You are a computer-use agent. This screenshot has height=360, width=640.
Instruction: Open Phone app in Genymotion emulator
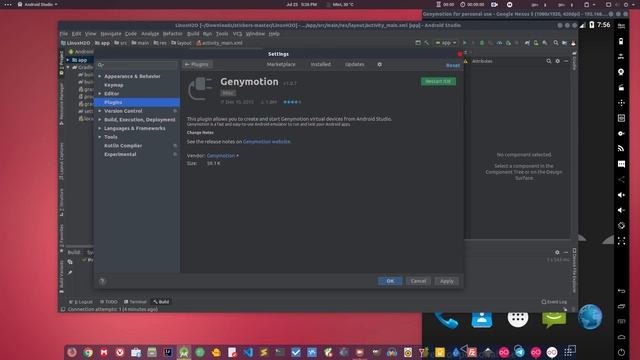tap(446, 319)
